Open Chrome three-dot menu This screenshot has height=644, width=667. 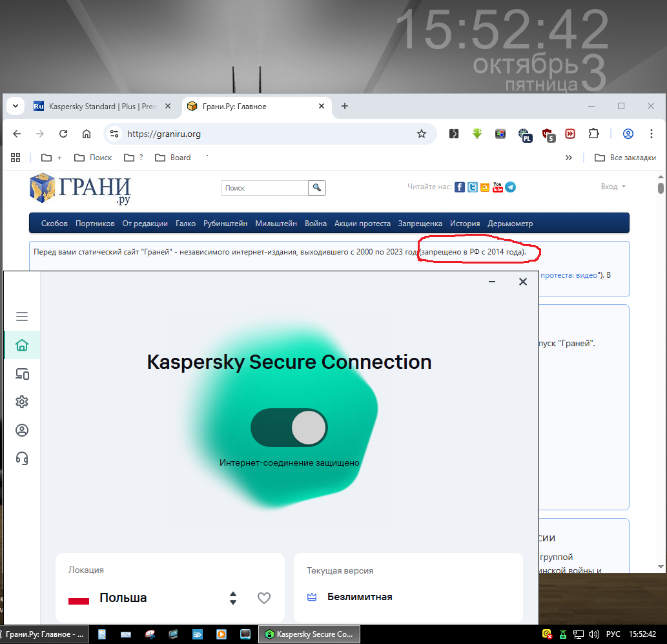652,134
